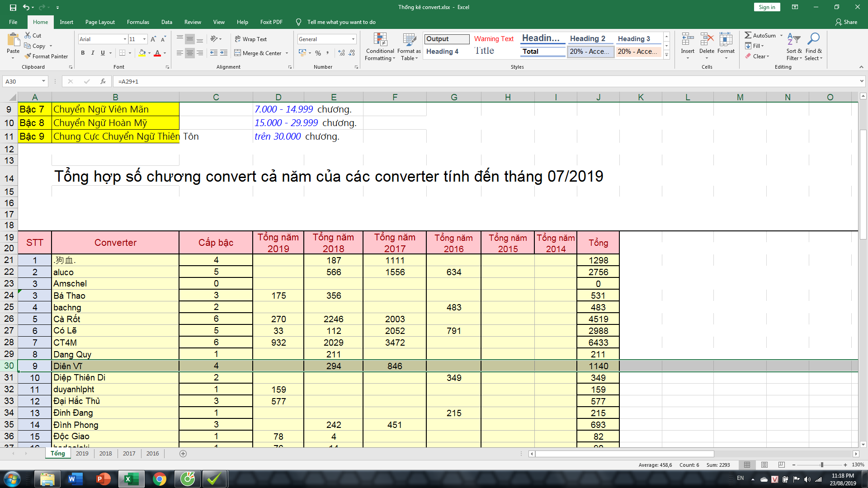This screenshot has width=868, height=488.
Task: Open Chrome from the Windows taskbar
Action: click(159, 479)
